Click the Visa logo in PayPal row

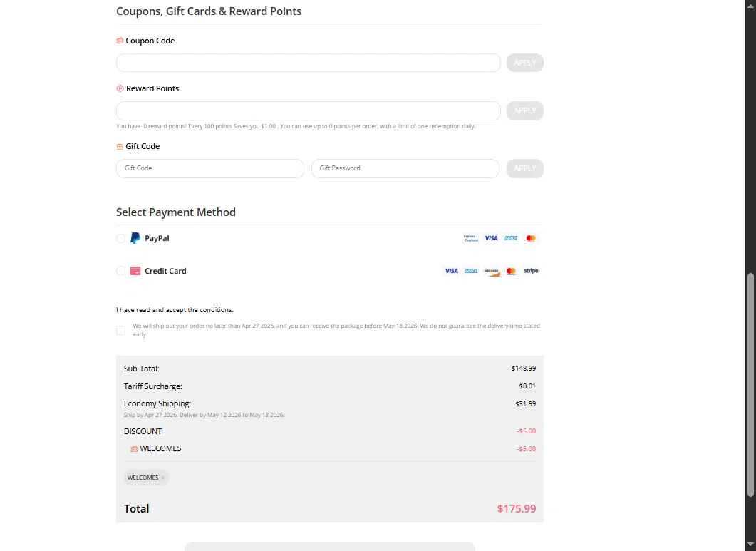pyautogui.click(x=491, y=238)
